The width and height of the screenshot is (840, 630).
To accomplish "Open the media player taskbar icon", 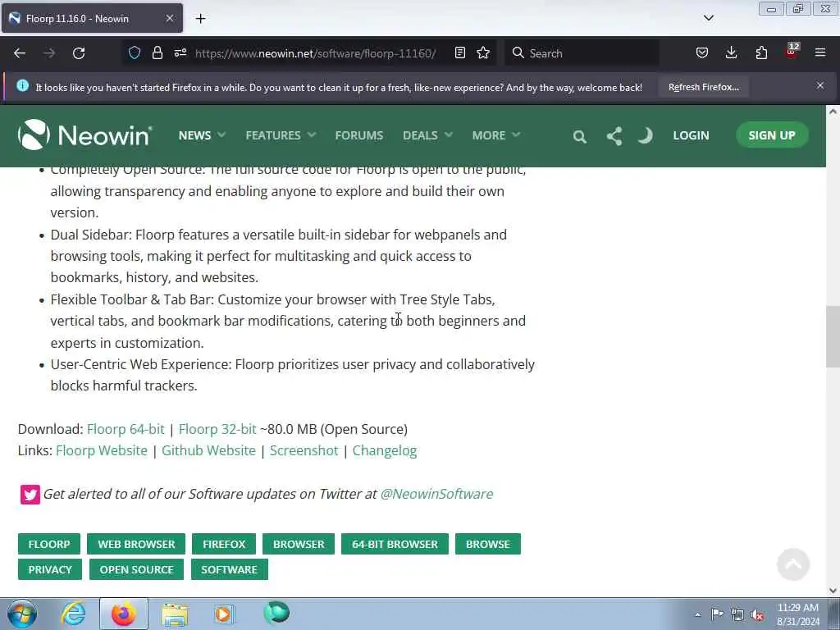I will pyautogui.click(x=224, y=614).
